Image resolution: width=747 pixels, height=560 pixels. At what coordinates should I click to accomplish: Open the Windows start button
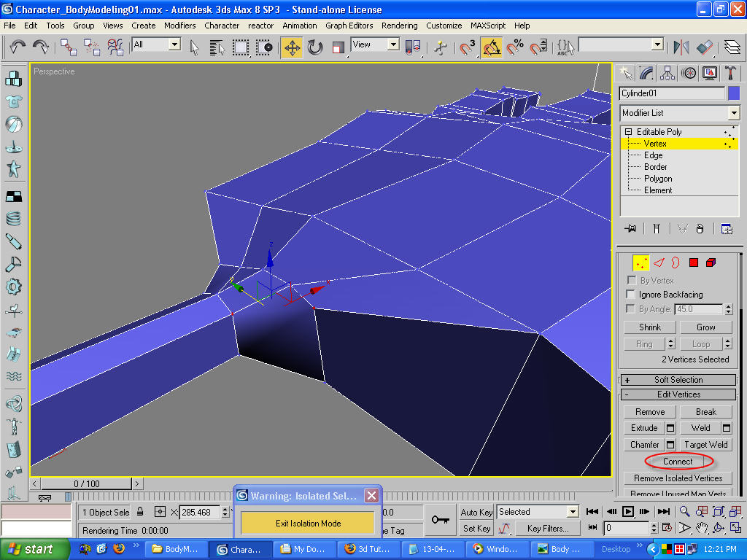[34, 549]
